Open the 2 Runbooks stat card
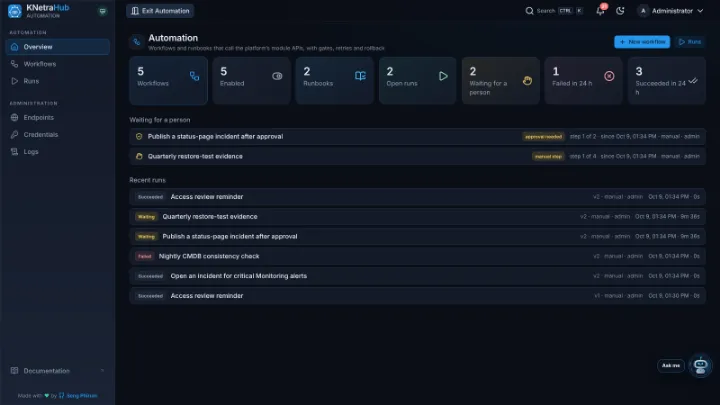 (335, 80)
